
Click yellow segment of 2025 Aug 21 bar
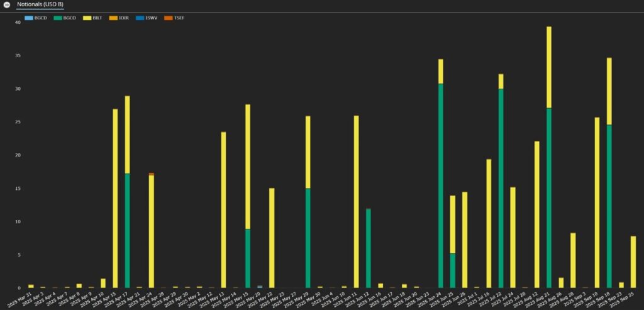point(549,67)
